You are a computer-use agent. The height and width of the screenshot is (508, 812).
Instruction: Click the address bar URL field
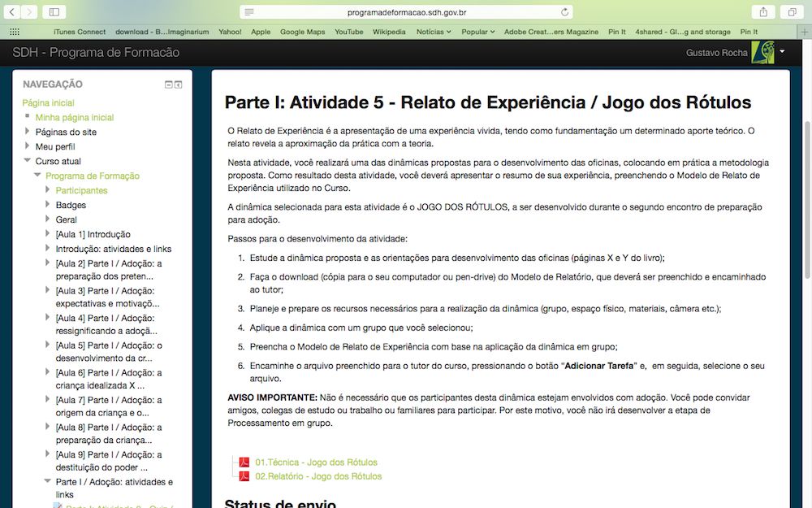[406, 12]
